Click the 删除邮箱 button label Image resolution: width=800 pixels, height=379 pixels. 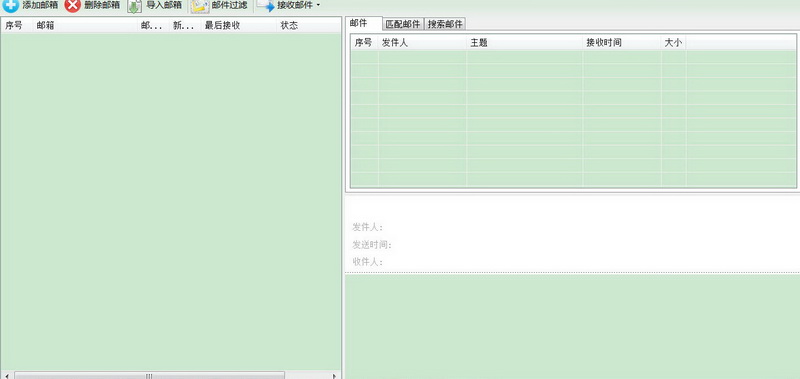click(x=102, y=5)
